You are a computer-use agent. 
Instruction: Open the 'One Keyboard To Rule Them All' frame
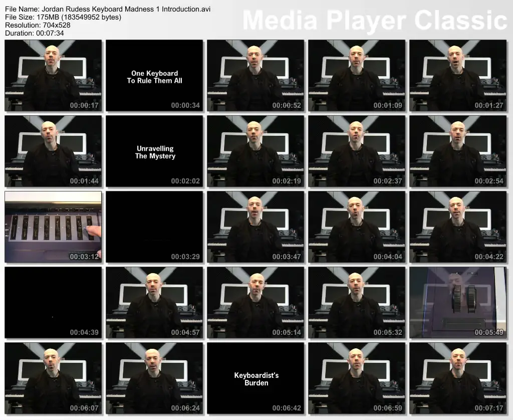click(x=154, y=76)
